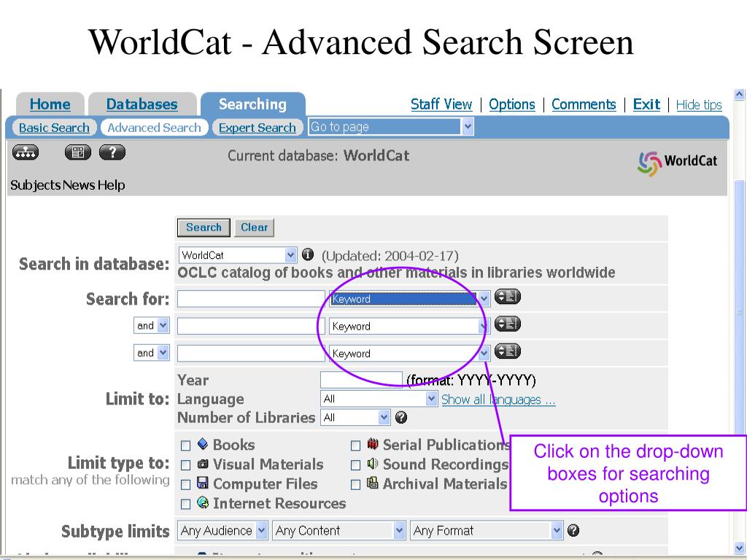Open the WorldCat database dropdown
The image size is (747, 560).
point(238,255)
